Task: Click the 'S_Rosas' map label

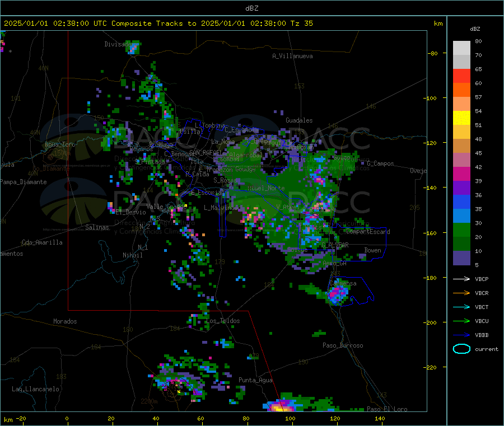Action: click(225, 180)
